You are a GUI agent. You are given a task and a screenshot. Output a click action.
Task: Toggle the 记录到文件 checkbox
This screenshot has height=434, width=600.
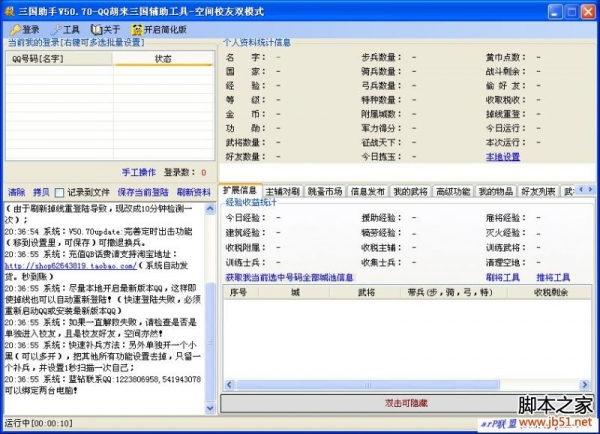[59, 193]
